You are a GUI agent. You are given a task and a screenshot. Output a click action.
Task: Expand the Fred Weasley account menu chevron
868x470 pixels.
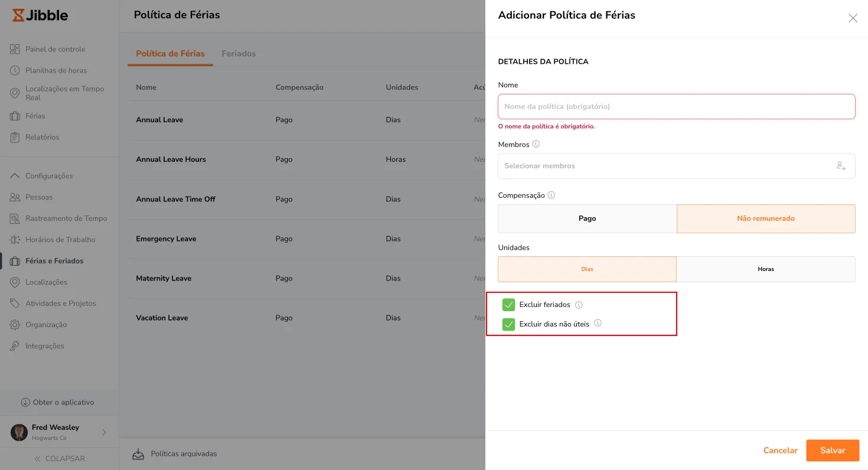click(x=105, y=432)
